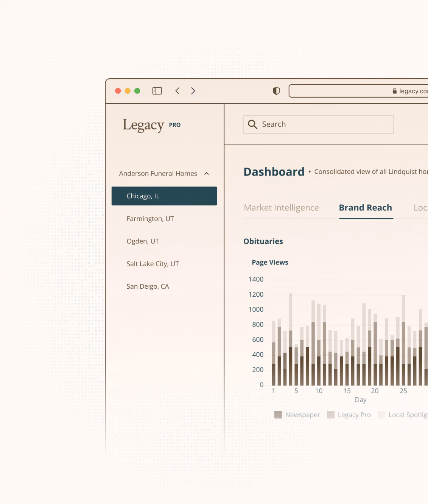
Task: Click the Page Views chart title
Action: click(x=270, y=263)
